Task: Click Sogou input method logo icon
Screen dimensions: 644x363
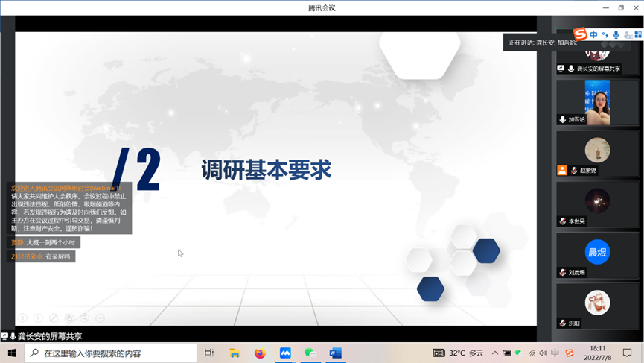Action: click(x=580, y=34)
